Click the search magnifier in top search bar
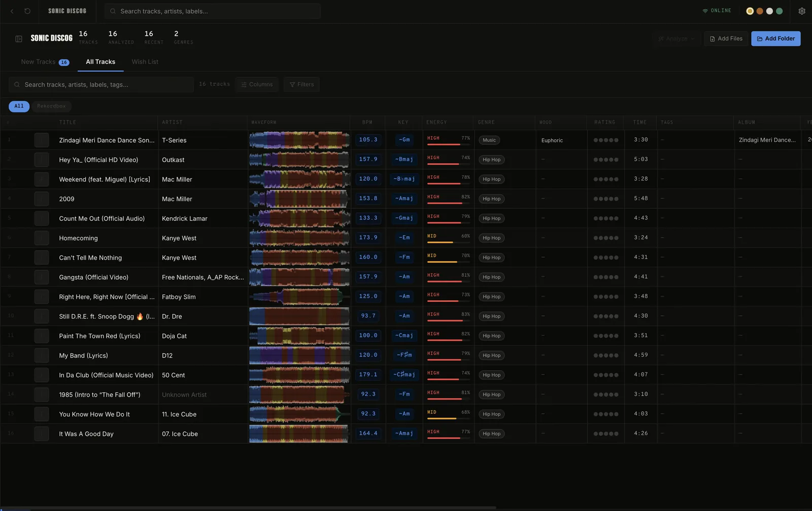 [113, 11]
